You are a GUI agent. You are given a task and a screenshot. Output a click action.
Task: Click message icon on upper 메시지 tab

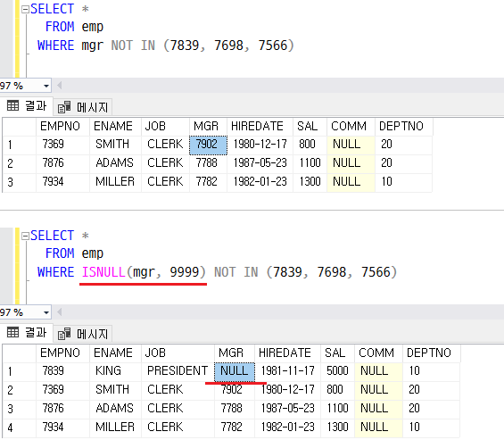(64, 107)
